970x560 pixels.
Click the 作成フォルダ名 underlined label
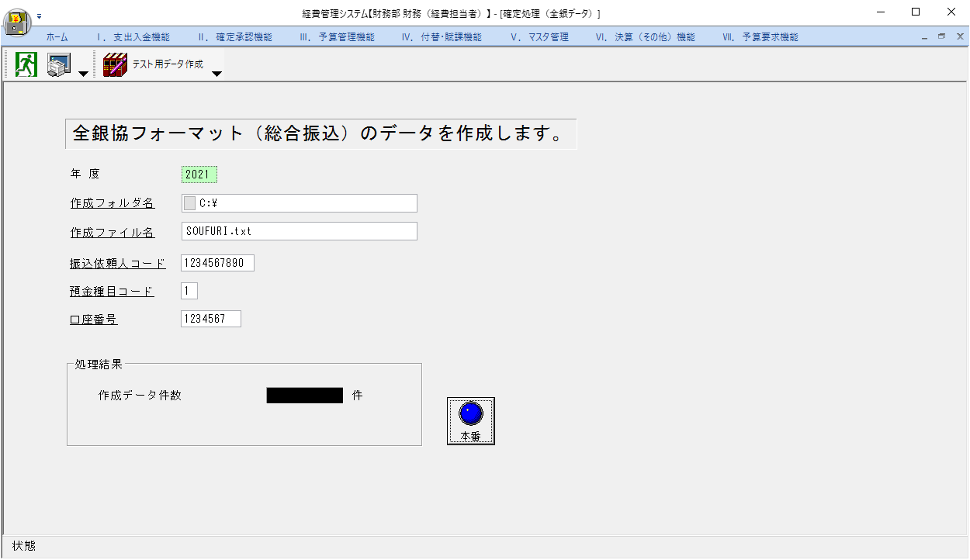tap(113, 203)
